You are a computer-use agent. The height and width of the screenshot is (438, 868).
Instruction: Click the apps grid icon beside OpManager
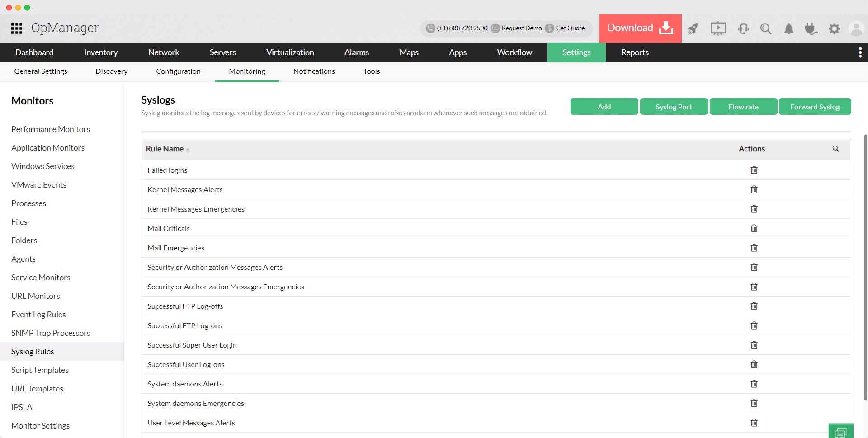pos(16,28)
